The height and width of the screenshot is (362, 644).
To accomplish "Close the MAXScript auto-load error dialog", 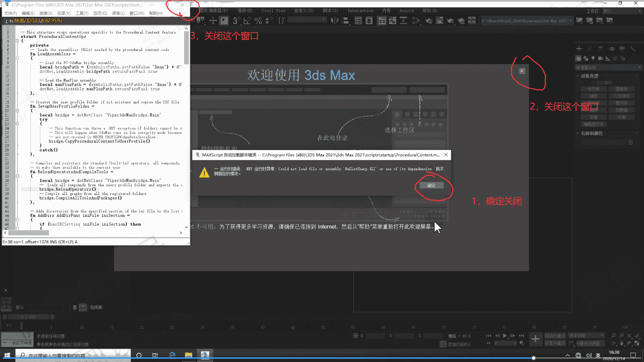I will (446, 155).
